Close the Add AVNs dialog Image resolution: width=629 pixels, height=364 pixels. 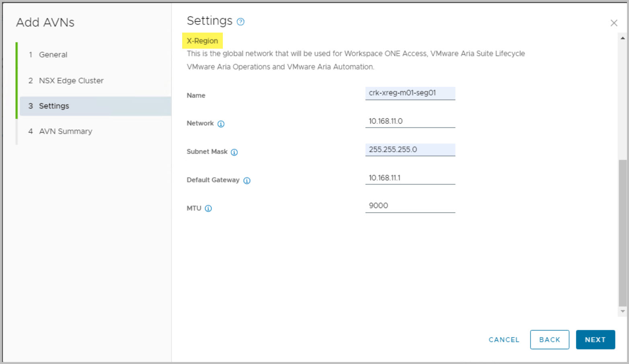(x=614, y=23)
